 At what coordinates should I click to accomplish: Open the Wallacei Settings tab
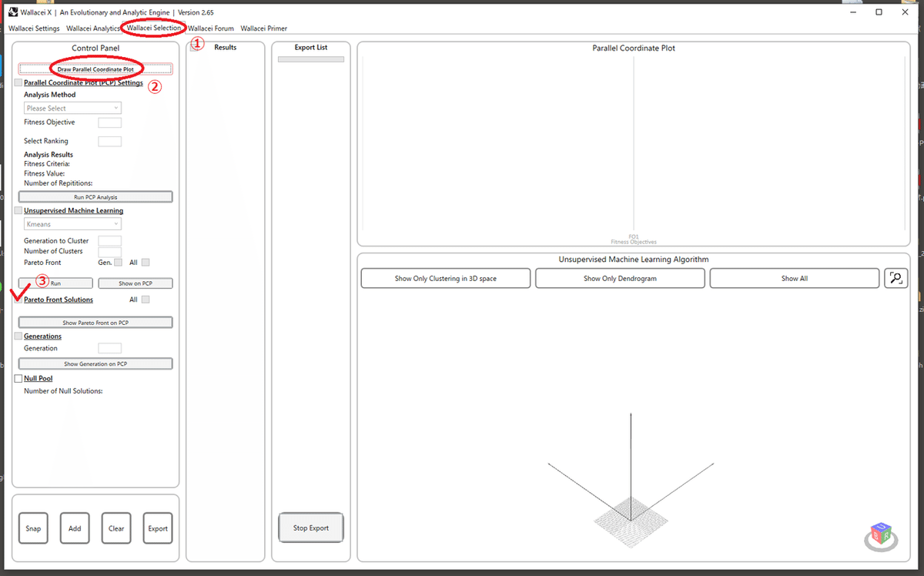click(x=34, y=28)
